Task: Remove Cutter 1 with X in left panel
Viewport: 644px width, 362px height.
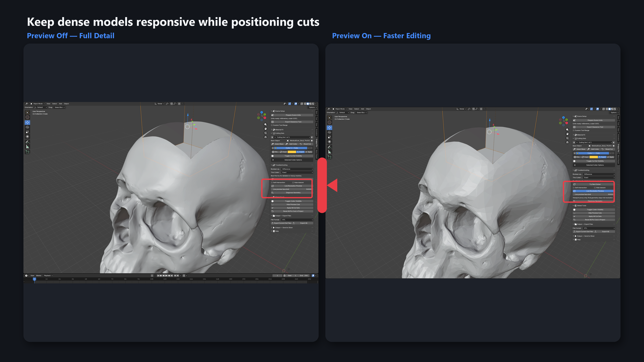Action: tap(273, 148)
